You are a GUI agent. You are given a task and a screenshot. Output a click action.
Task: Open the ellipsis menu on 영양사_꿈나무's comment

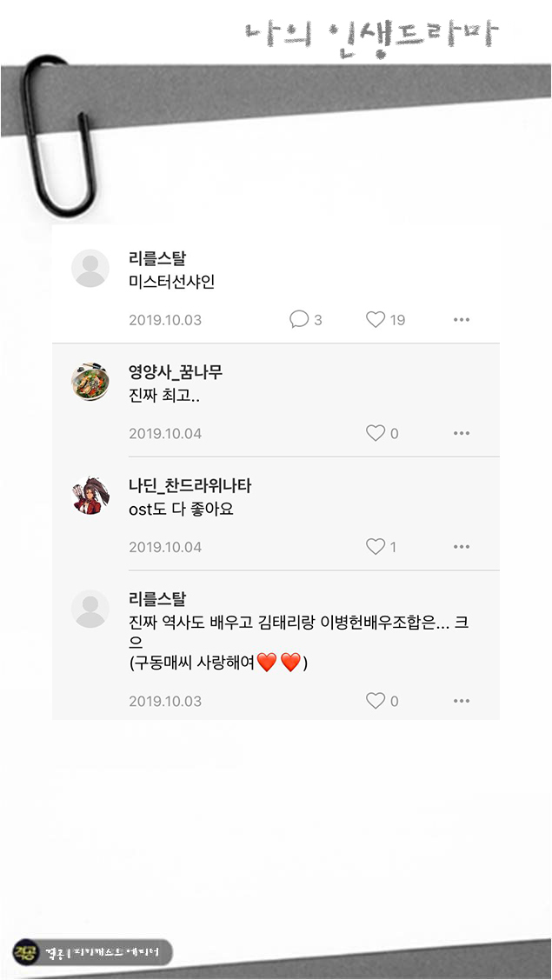pos(462,432)
